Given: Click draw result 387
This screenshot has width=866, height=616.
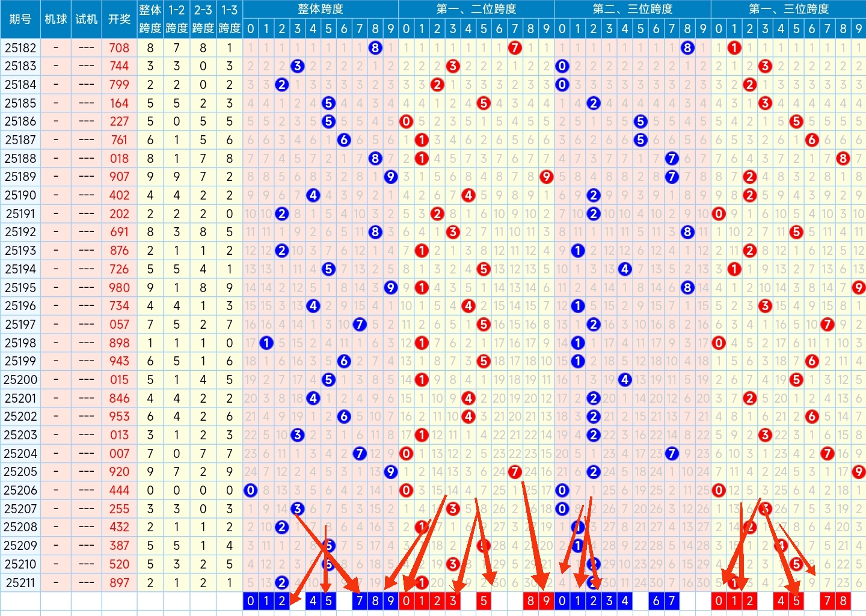Looking at the screenshot, I should (x=119, y=546).
